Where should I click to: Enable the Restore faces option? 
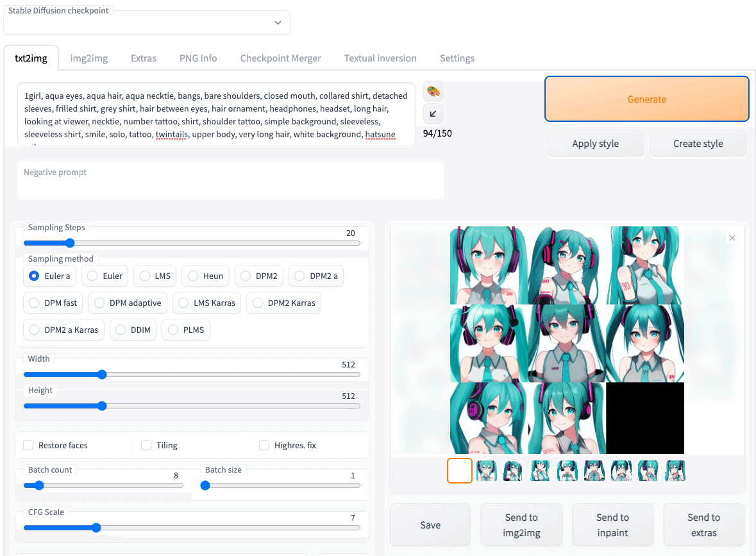point(28,444)
